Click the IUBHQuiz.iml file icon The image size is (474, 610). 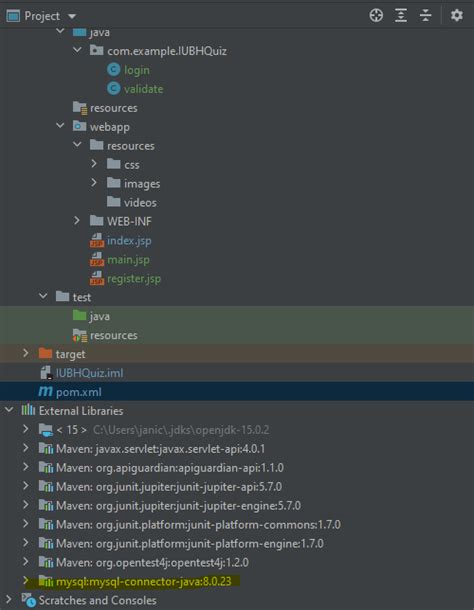coord(46,373)
